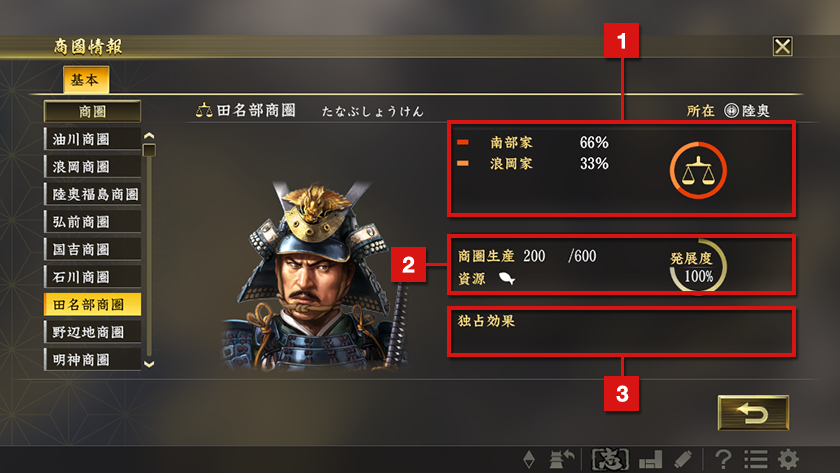Select the 基本 tab
The width and height of the screenshot is (840, 473).
coord(86,80)
